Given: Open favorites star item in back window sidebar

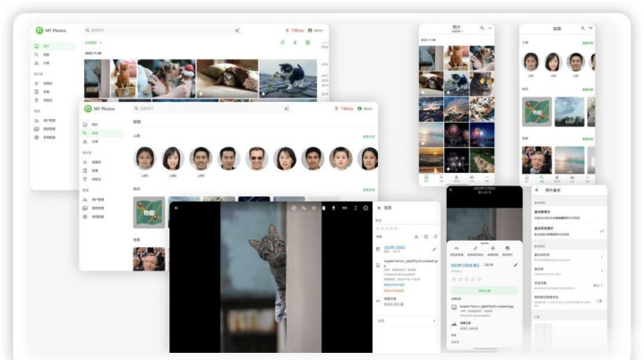Looking at the screenshot, I should [44, 83].
